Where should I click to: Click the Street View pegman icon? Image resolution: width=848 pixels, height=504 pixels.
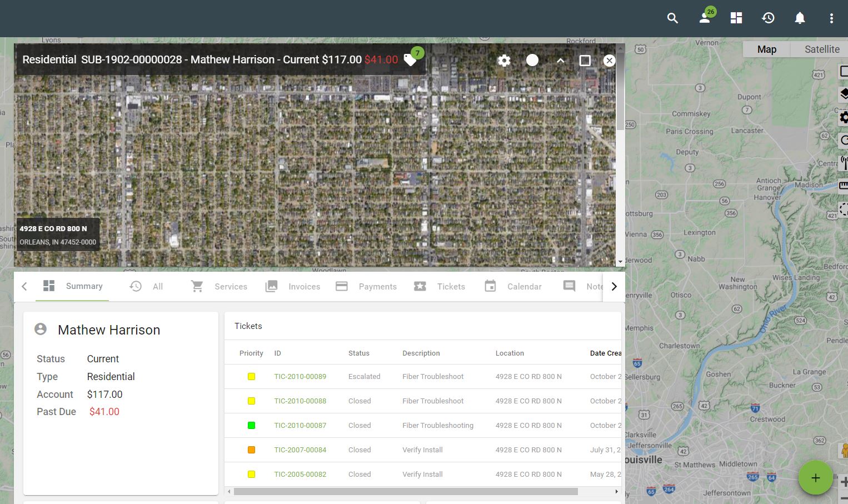[x=844, y=450]
